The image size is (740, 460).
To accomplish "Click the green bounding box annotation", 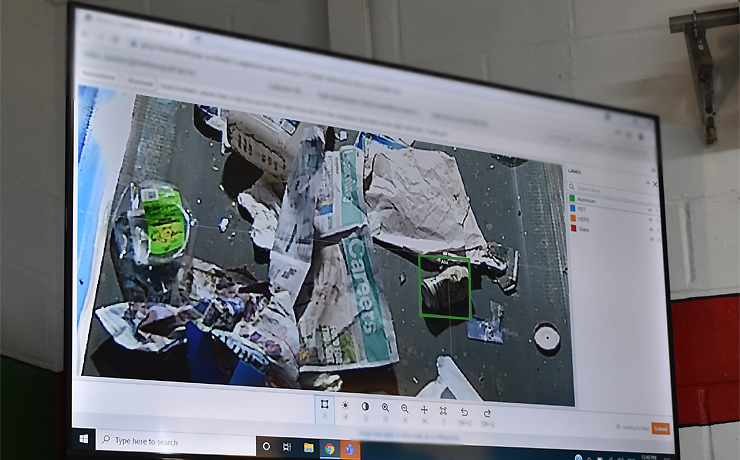I will [445, 288].
